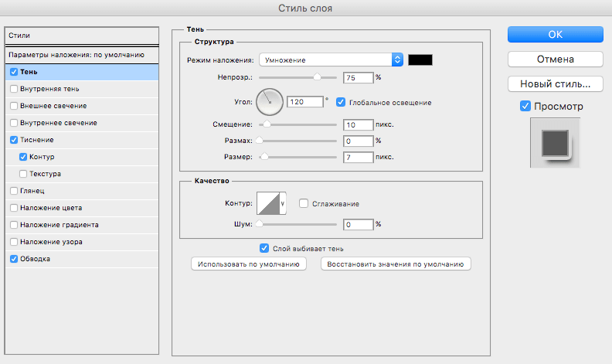Viewport: 612px width, 364px height.
Task: Click the layer style preview thumbnail
Action: (x=555, y=143)
